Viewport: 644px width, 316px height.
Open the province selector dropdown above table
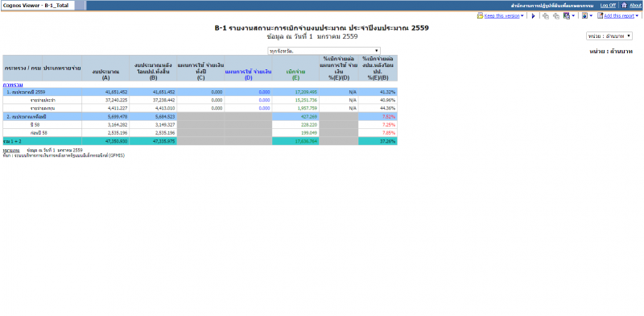tap(324, 51)
